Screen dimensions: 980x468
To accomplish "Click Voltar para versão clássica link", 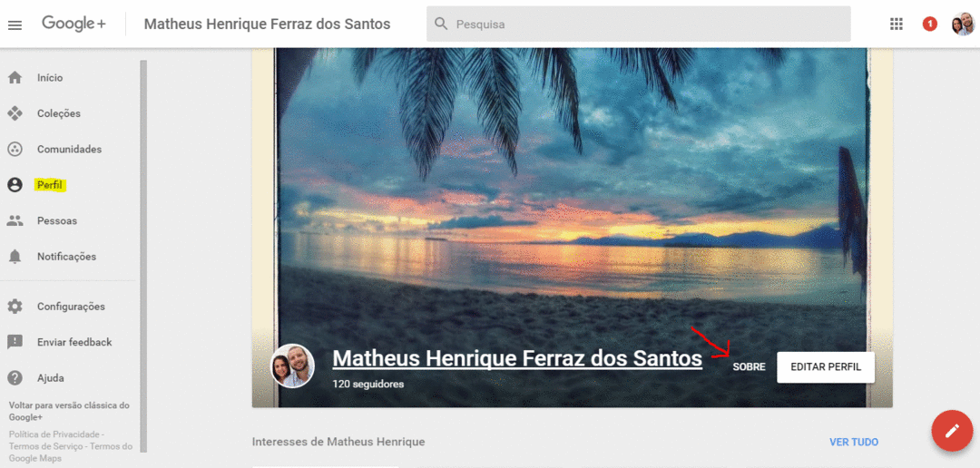I will click(69, 411).
